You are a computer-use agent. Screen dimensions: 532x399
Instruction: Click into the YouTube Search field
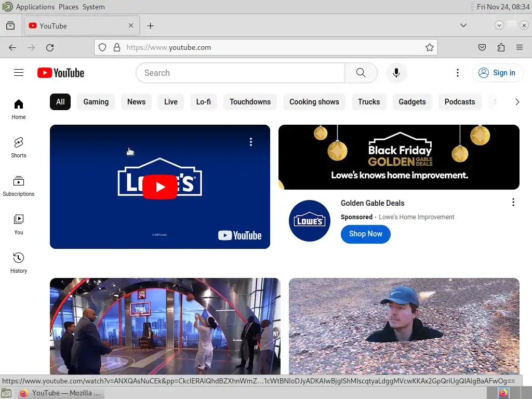[240, 73]
